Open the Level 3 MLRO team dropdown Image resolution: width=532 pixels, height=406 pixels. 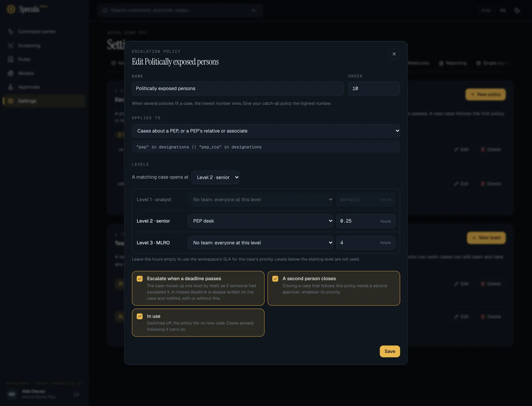pos(260,243)
